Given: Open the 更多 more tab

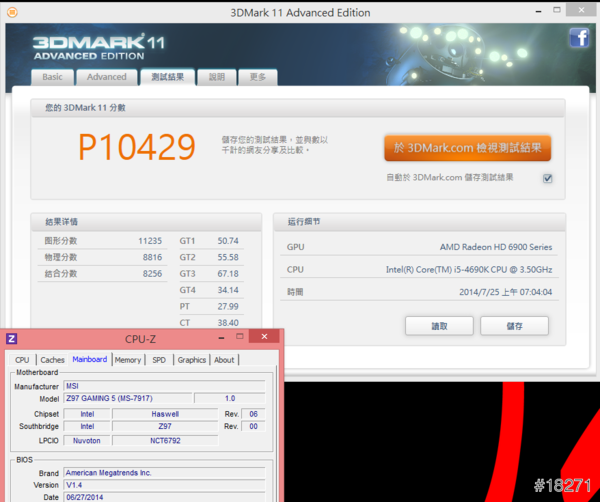Looking at the screenshot, I should coord(258,77).
